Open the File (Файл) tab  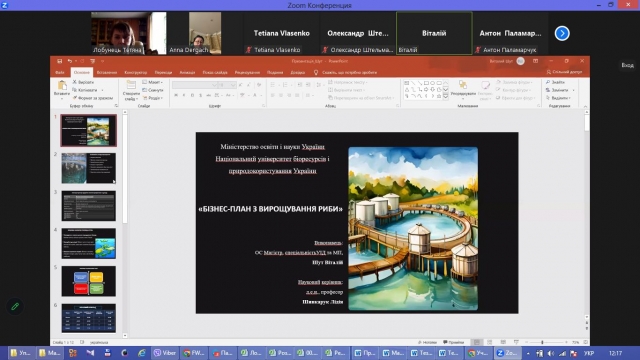(x=60, y=72)
